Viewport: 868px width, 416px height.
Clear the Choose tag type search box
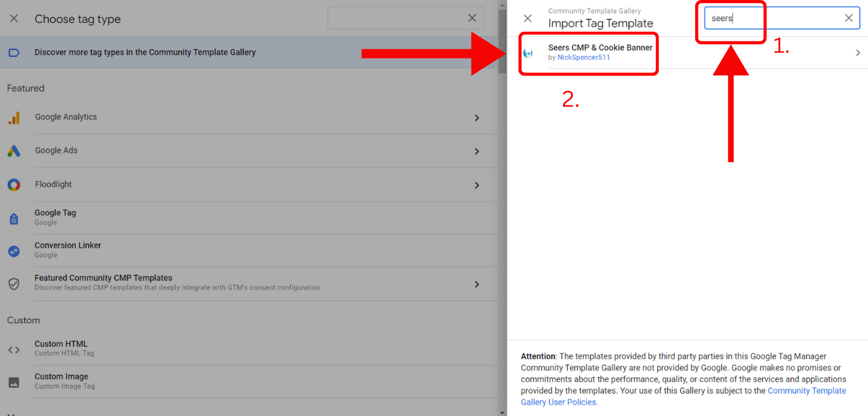tap(472, 18)
